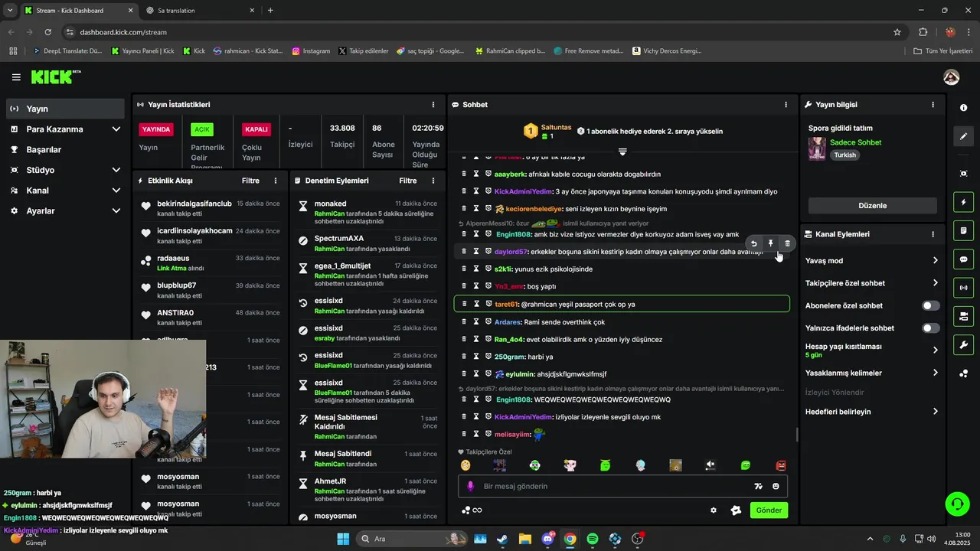Viewport: 980px width, 551px height.
Task: Open Hesap yaşı kısıtlaması settings
Action: coord(872,350)
